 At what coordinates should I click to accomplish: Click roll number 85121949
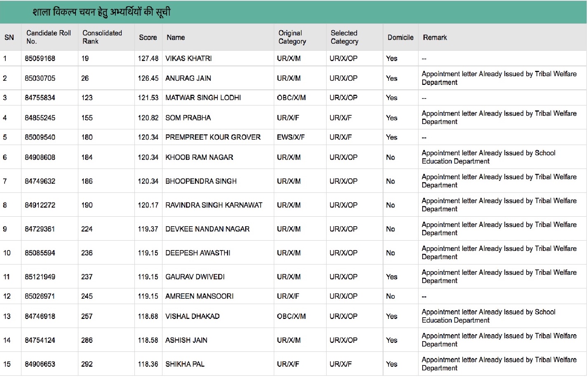click(x=40, y=277)
